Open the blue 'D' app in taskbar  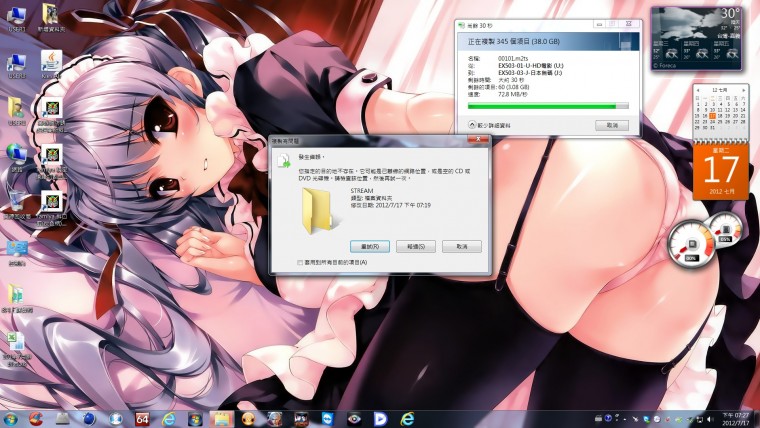tap(380, 418)
